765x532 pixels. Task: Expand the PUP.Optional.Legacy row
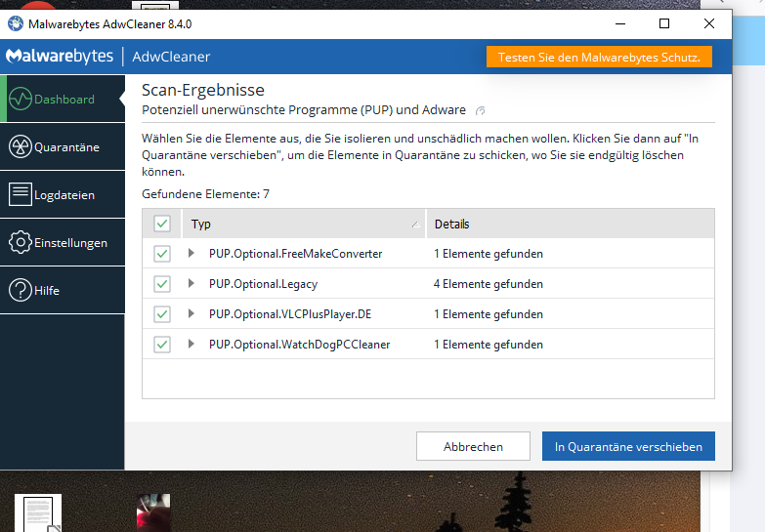point(191,283)
